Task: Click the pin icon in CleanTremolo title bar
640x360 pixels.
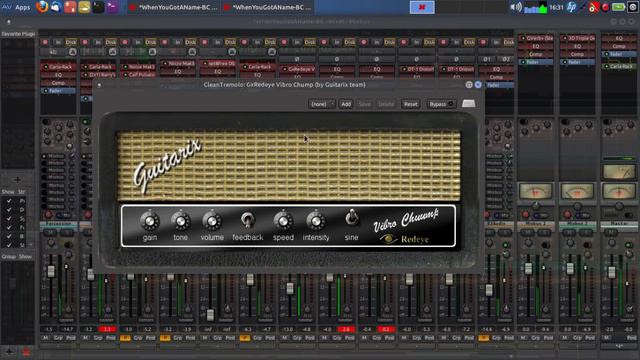Action: [469, 84]
